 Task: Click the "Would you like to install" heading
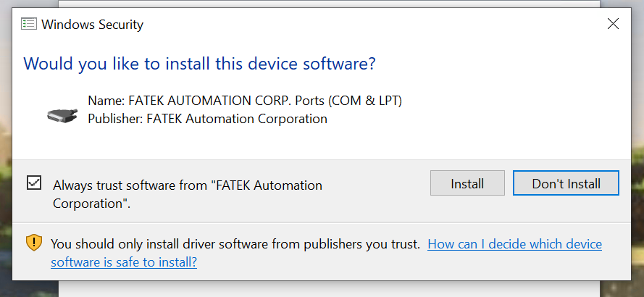(199, 64)
